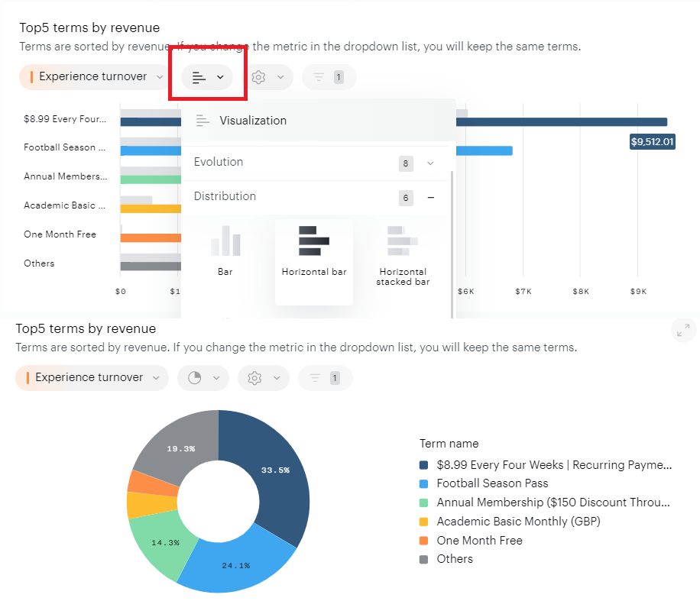Click settings gear in pie chart panel

coord(264,377)
